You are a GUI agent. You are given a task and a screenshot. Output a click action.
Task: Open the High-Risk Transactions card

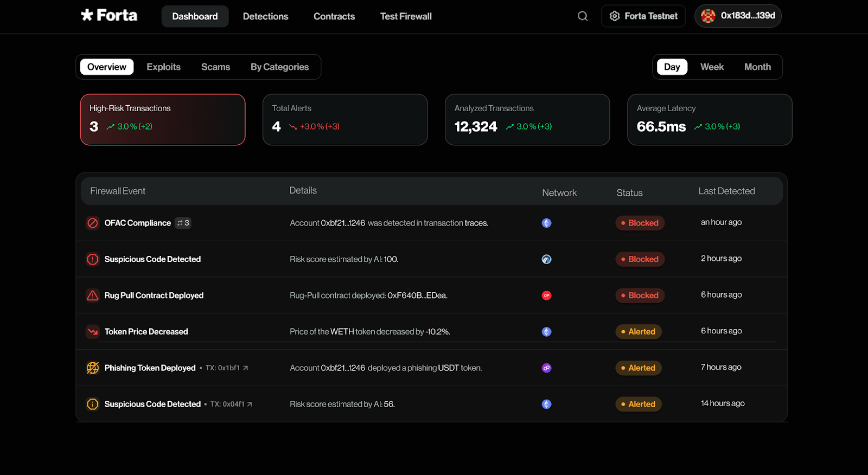[163, 120]
